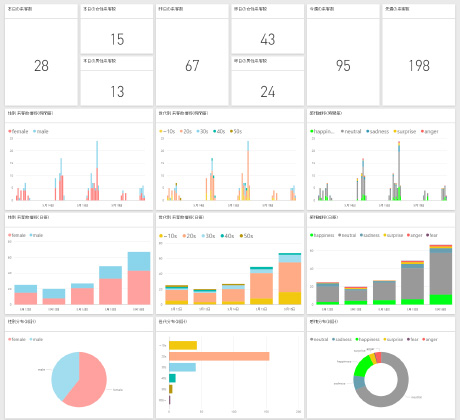Click the orange 20s horizontal bar
The image size is (460, 420).
(219, 356)
